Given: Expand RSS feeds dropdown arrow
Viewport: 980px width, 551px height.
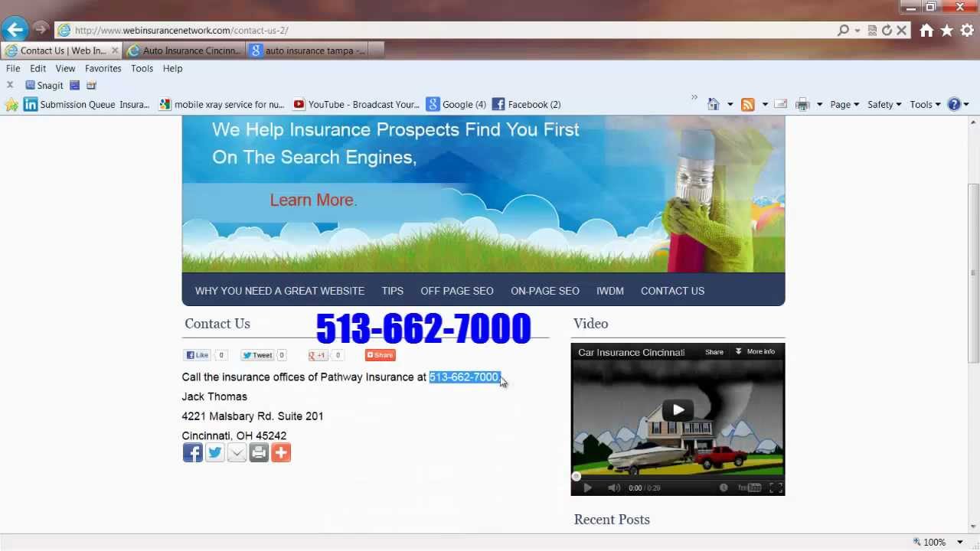Looking at the screenshot, I should (765, 105).
